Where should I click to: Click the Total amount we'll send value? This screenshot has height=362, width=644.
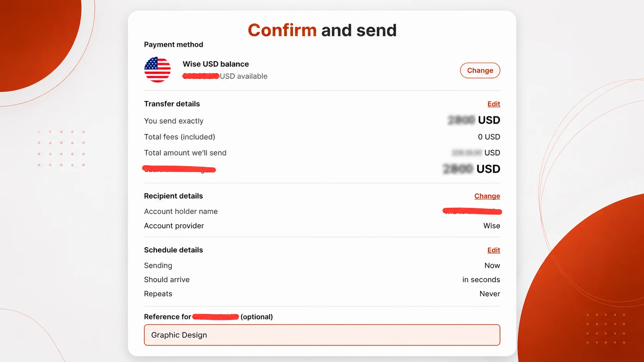tap(476, 153)
